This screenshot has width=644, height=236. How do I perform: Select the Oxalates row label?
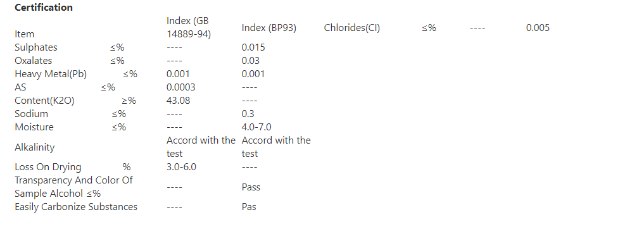pos(34,61)
